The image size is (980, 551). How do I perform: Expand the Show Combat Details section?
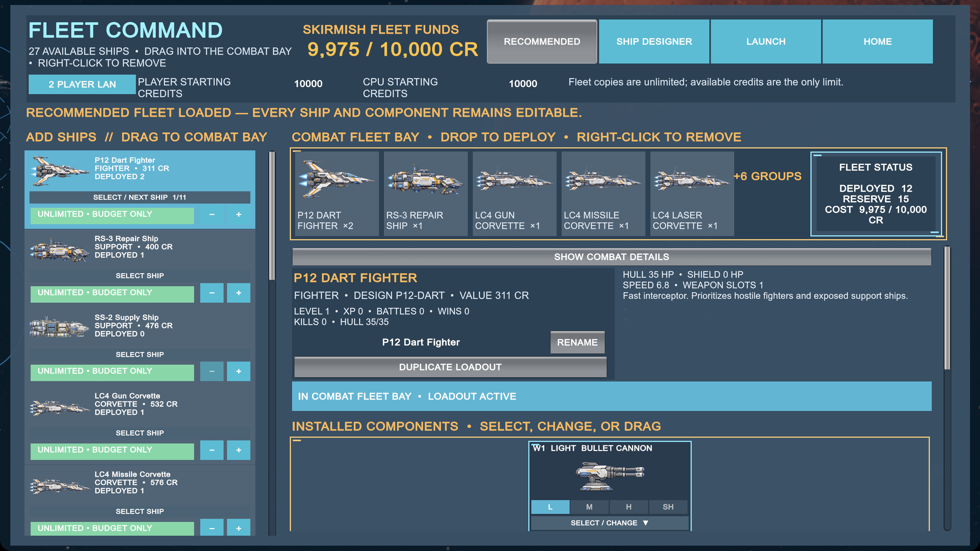click(612, 257)
